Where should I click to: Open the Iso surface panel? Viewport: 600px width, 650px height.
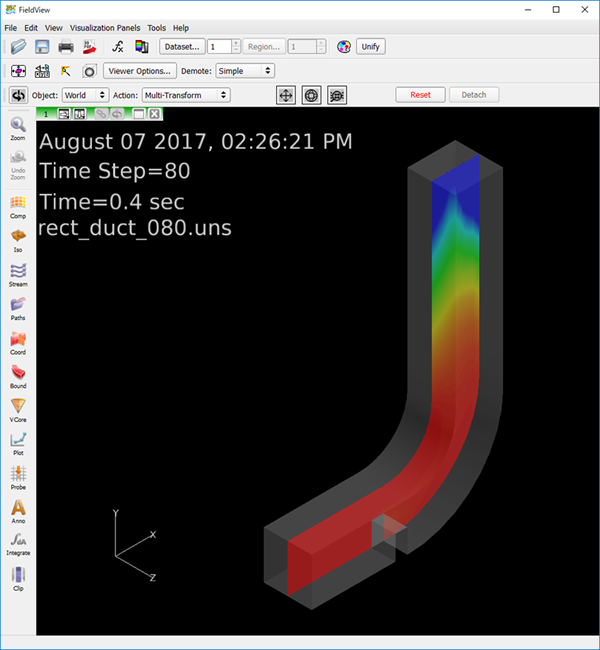click(x=18, y=240)
